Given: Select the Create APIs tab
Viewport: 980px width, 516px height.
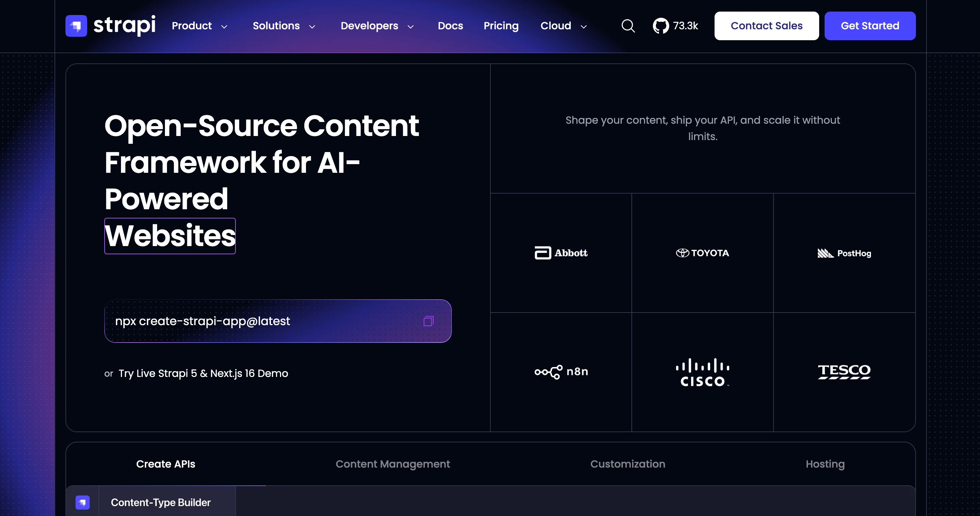Looking at the screenshot, I should click(166, 464).
